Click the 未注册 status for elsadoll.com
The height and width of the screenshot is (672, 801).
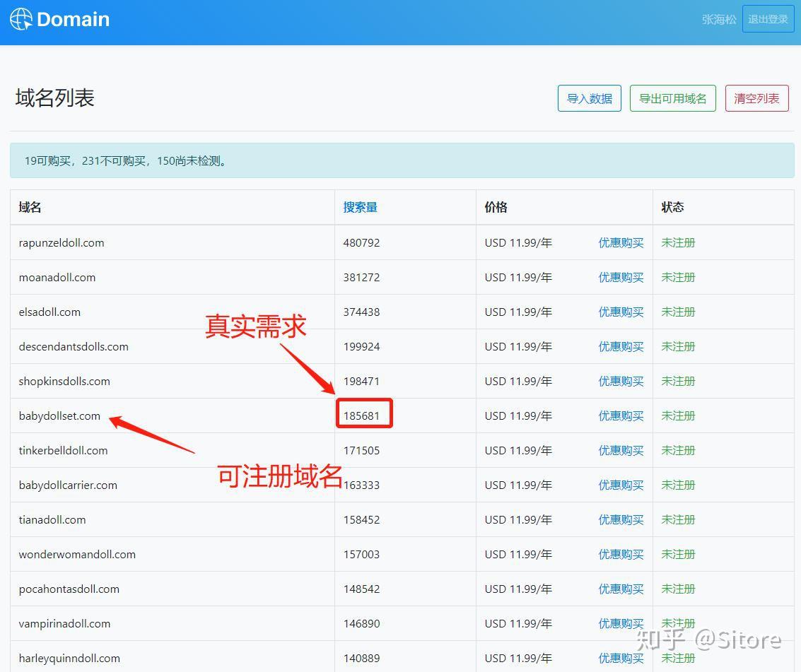pyautogui.click(x=679, y=312)
